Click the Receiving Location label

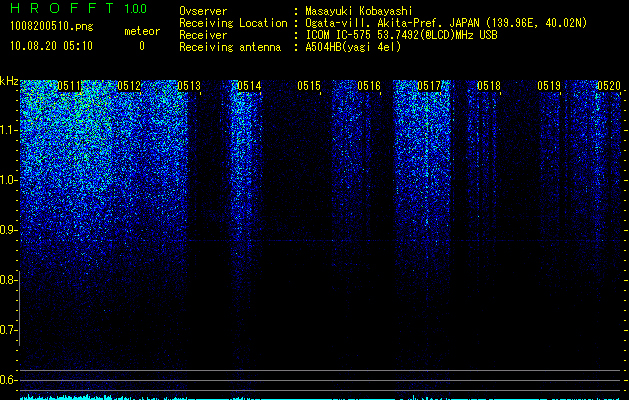point(233,23)
